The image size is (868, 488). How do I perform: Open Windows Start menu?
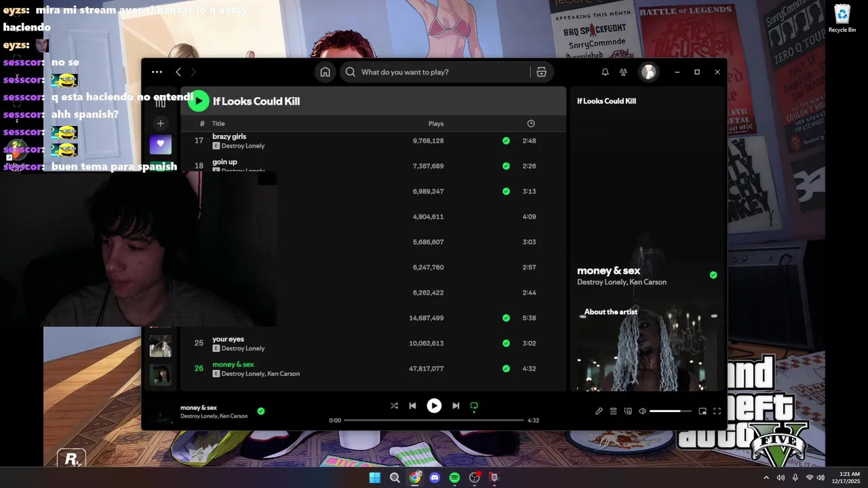374,478
